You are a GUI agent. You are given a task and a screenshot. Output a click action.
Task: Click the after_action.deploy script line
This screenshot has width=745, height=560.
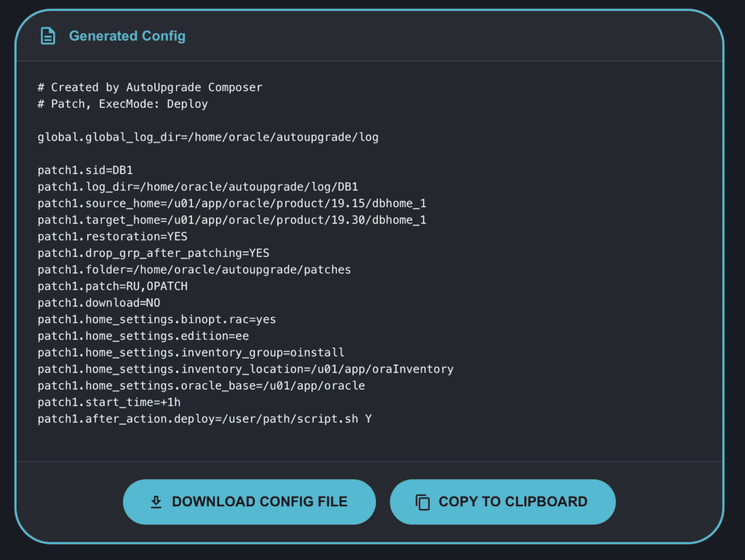tap(204, 419)
